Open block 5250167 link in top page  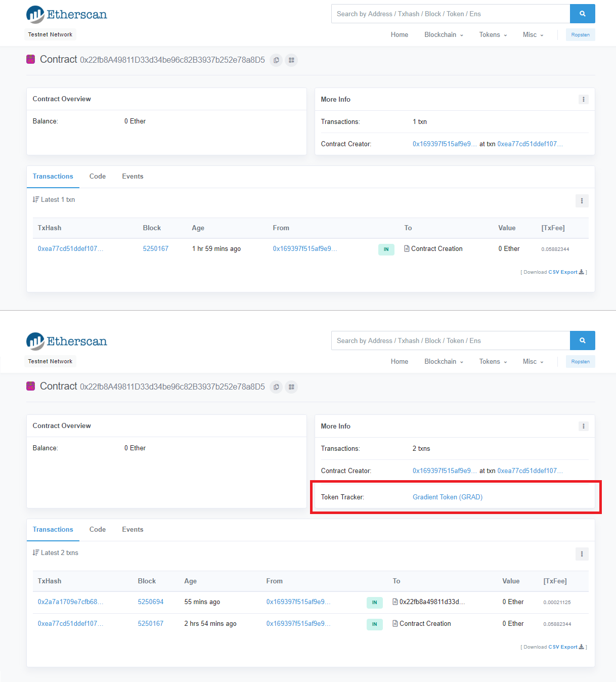(156, 248)
